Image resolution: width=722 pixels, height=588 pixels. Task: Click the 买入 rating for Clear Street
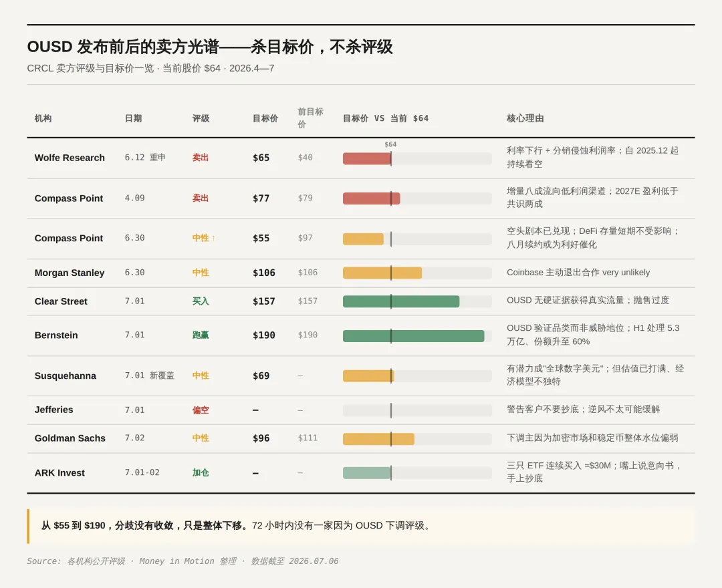pos(201,301)
